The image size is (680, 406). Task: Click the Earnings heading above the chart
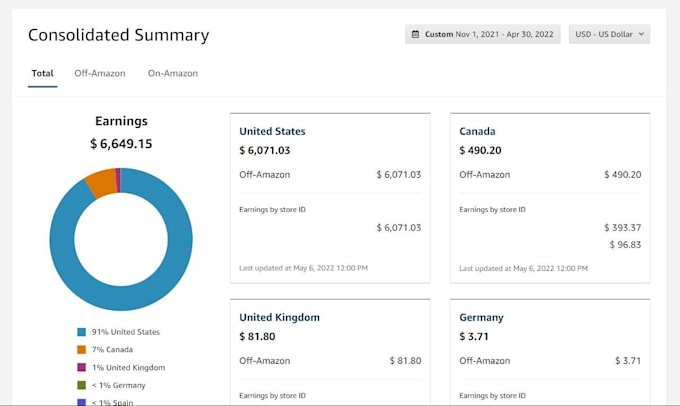coord(121,121)
